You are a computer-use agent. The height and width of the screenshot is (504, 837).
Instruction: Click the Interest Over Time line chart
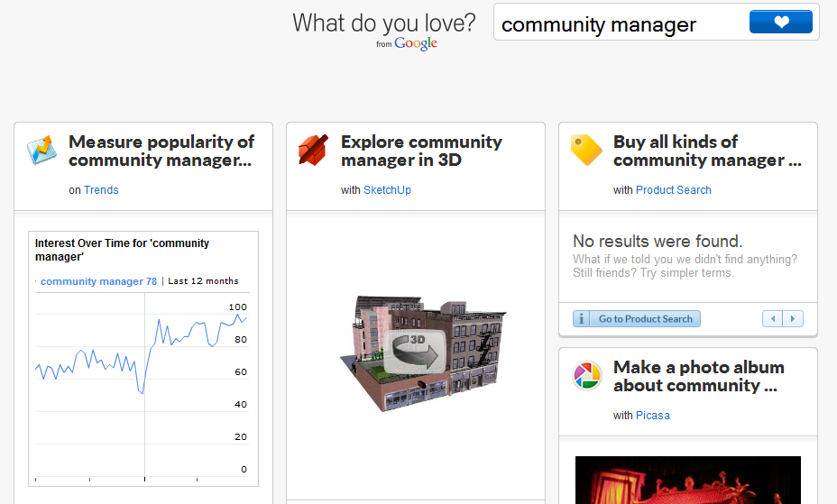point(142,389)
